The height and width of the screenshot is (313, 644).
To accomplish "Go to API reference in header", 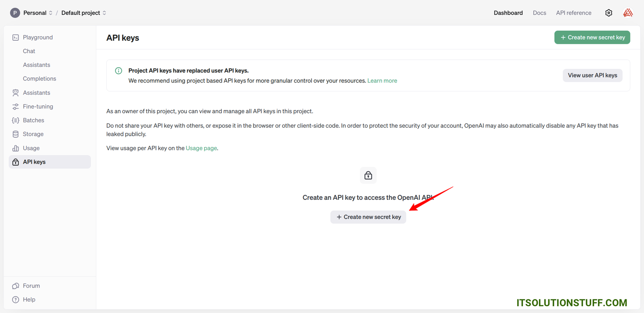I will (574, 13).
